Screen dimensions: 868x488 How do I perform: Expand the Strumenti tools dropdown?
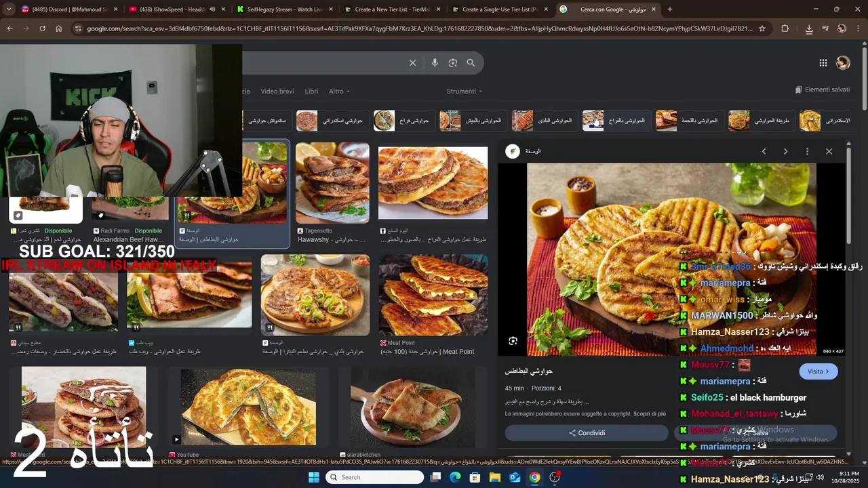pyautogui.click(x=464, y=91)
